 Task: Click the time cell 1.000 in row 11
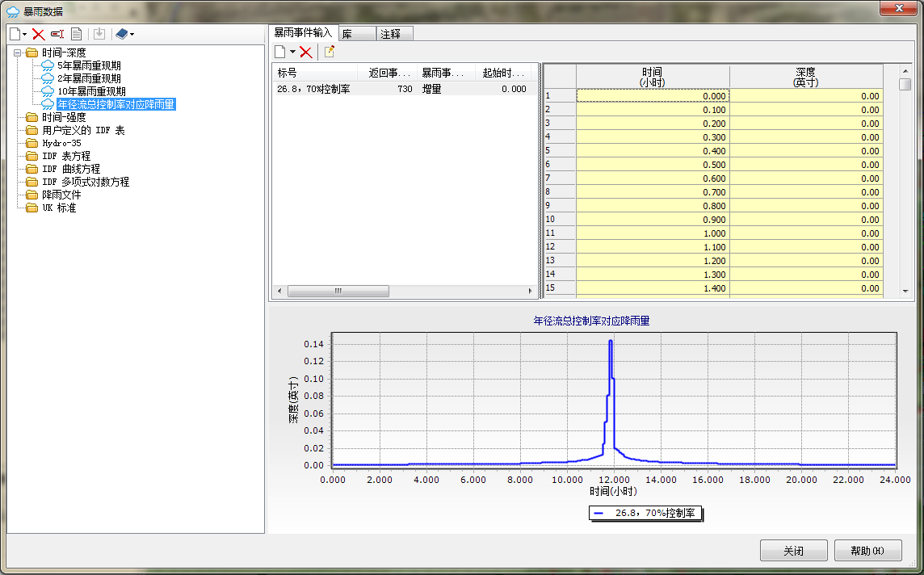tap(653, 233)
